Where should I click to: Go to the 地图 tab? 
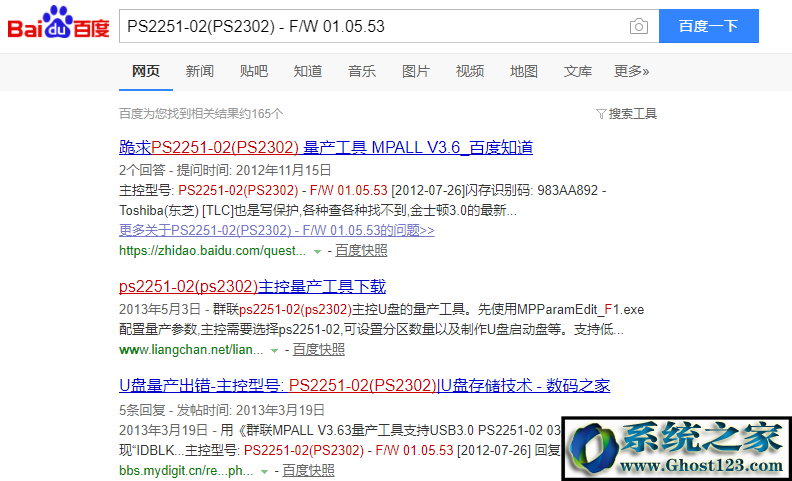click(x=524, y=71)
